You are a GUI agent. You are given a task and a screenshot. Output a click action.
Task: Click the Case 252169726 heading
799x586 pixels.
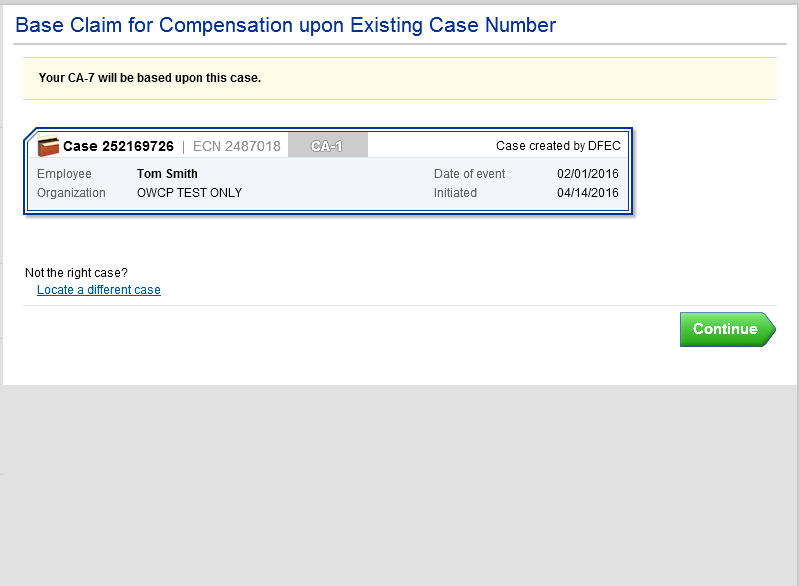pos(118,146)
